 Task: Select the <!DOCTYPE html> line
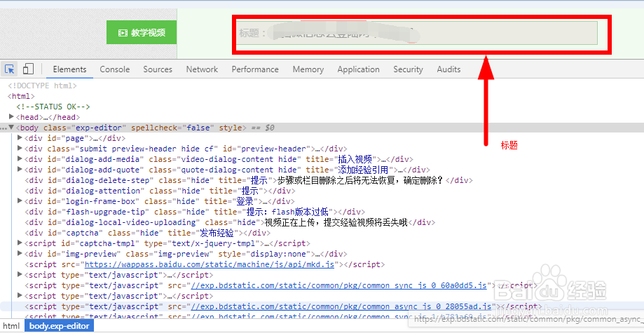pos(42,86)
